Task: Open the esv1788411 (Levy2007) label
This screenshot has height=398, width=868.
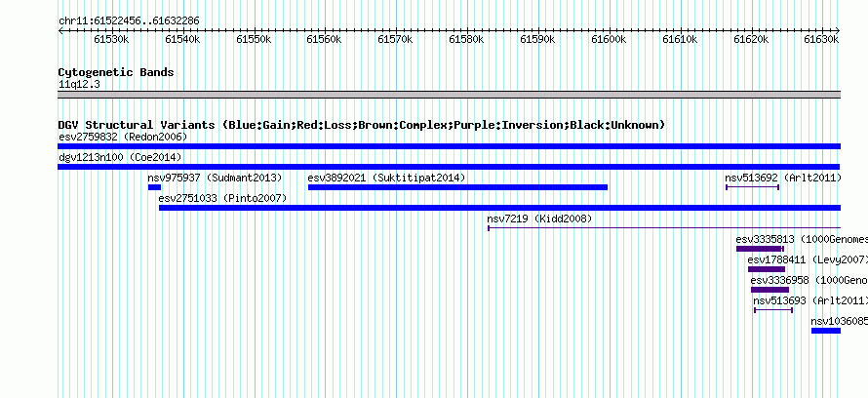Action: pyautogui.click(x=808, y=259)
